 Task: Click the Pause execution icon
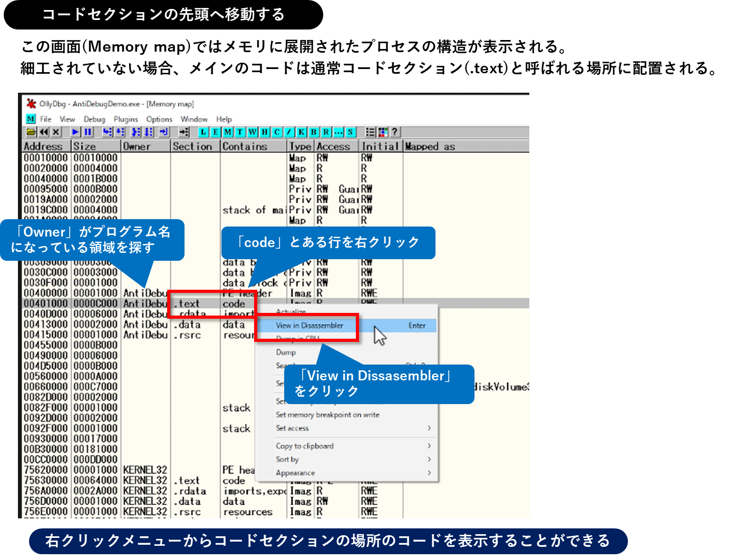88,132
